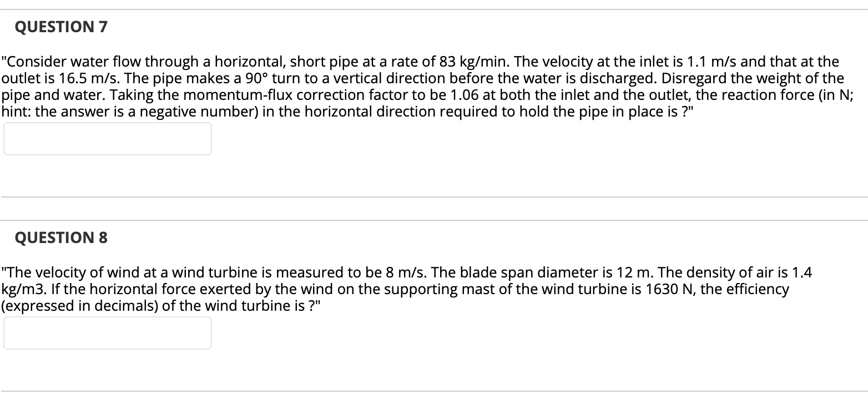This screenshot has width=868, height=394.
Task: Click inside Question 7's empty answer field
Action: (x=107, y=139)
